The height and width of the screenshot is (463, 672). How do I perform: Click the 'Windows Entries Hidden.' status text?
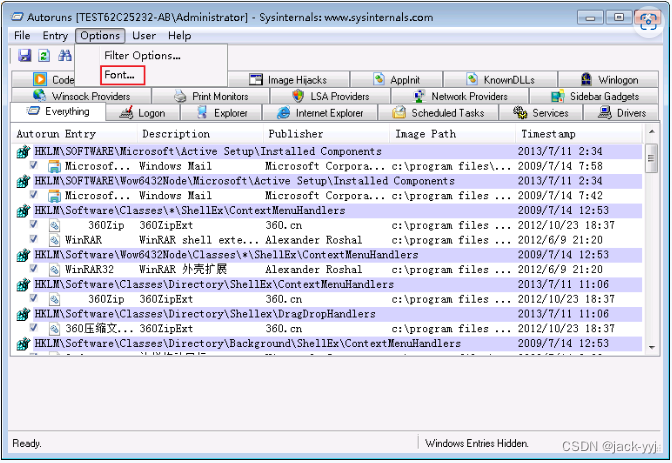(x=477, y=443)
